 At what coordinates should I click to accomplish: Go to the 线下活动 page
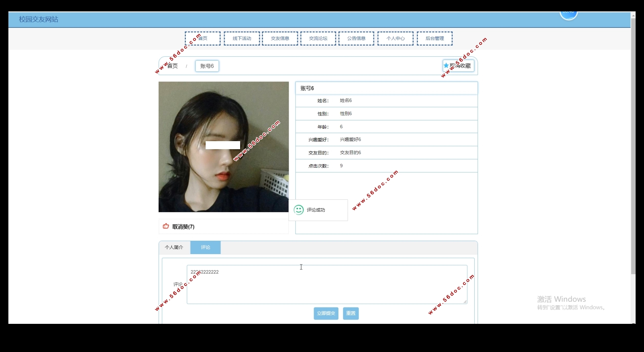(242, 39)
